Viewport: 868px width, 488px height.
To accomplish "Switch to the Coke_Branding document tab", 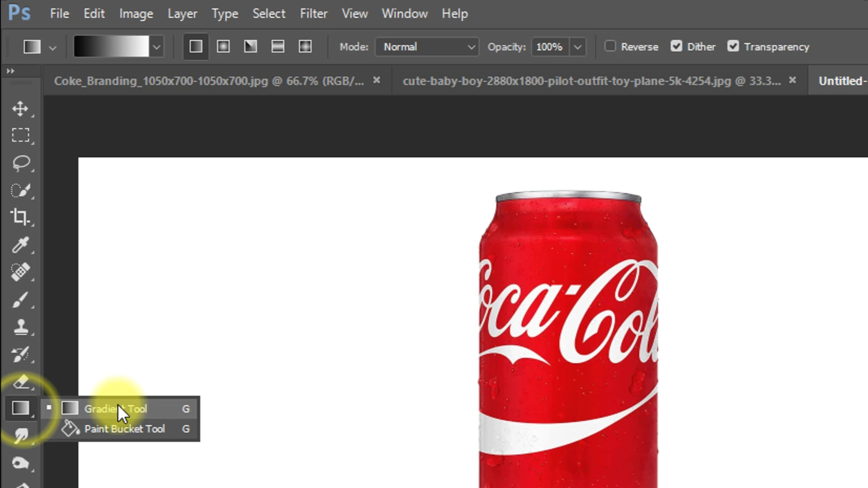I will tap(209, 81).
